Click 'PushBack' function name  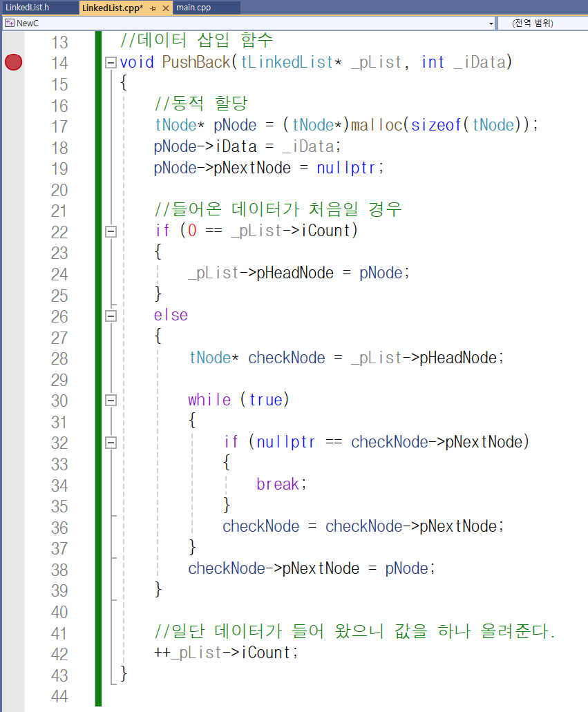coord(196,62)
